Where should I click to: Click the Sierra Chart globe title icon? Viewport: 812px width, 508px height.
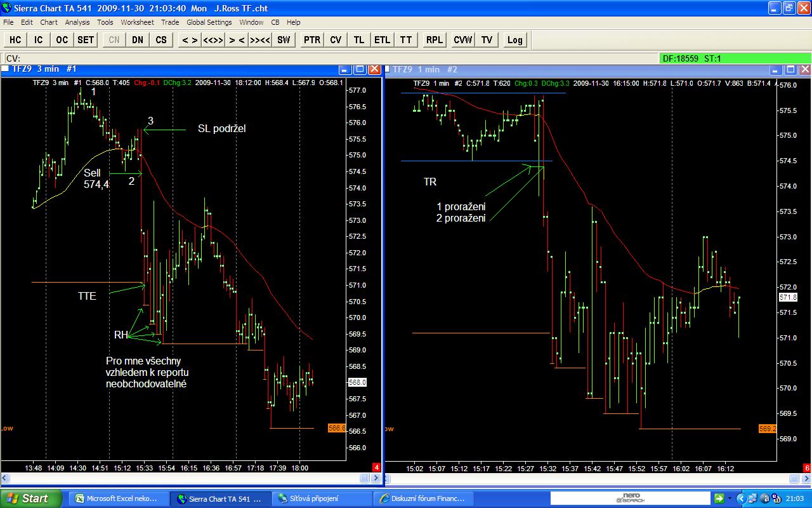(7, 8)
